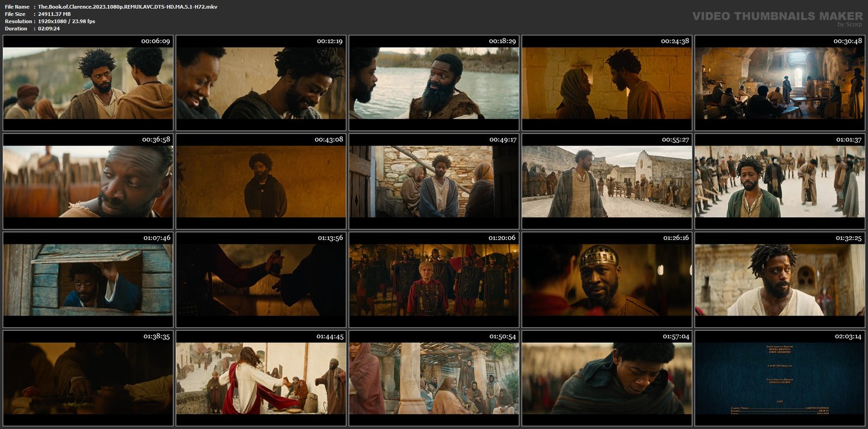Select the thumbnail stamped 01:32:25

pyautogui.click(x=780, y=280)
